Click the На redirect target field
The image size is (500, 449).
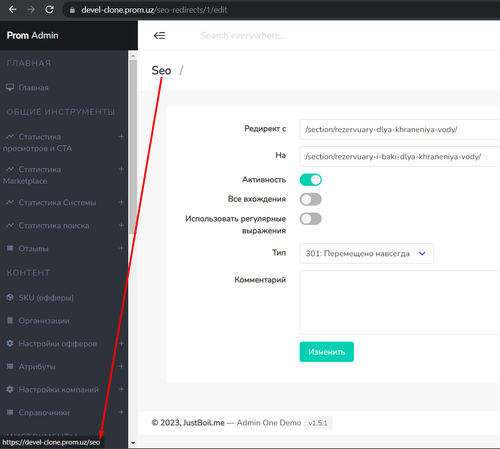tap(400, 156)
